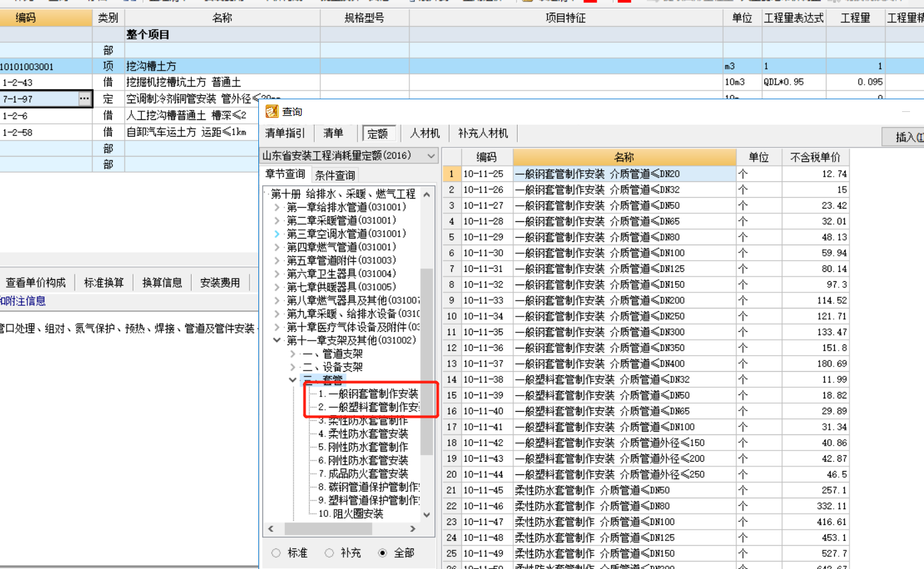Select tree item 2.一般塑料套管制作安装

368,407
